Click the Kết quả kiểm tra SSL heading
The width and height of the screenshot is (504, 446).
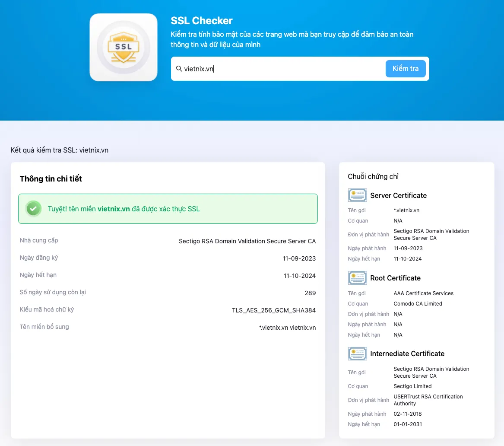(x=59, y=150)
